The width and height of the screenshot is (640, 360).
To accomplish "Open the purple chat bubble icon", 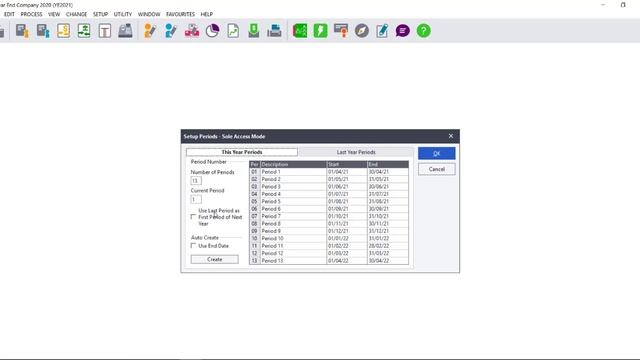I will [x=402, y=31].
